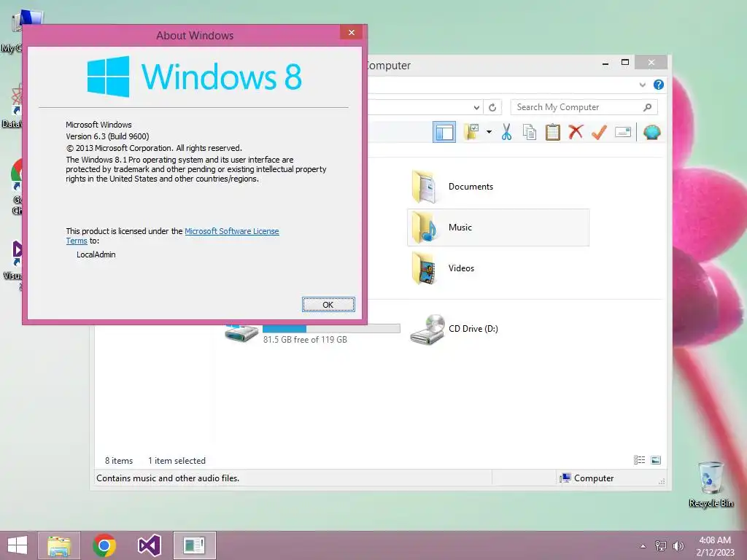Click the red X Delete toolbar icon
The width and height of the screenshot is (747, 560).
pos(576,132)
